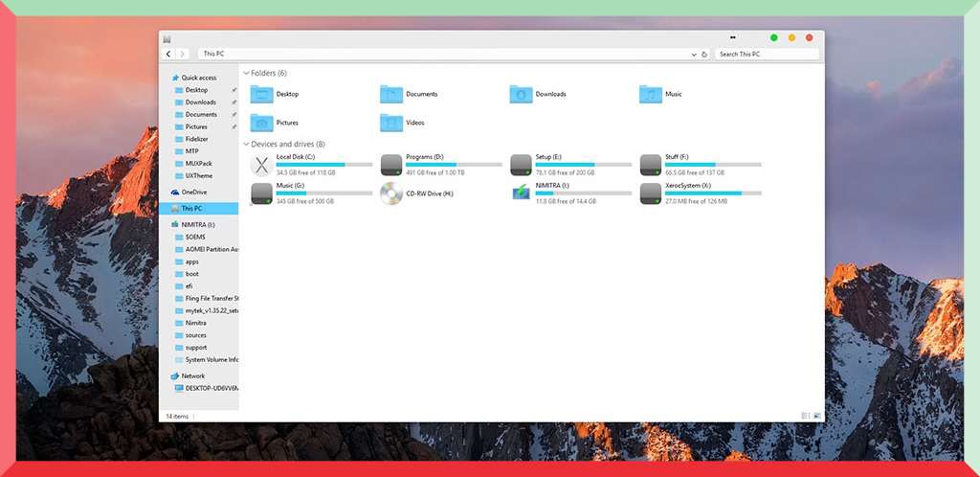Click the yellow window button in title bar
Viewport: 980px width, 477px height.
tap(791, 38)
